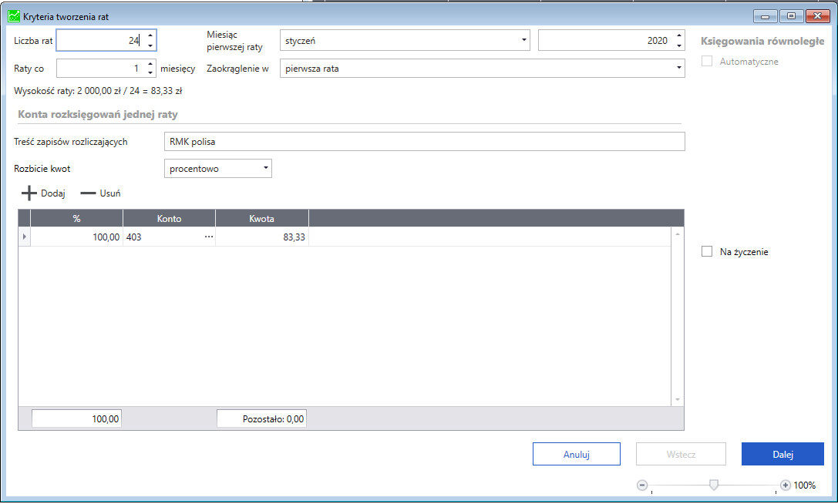Select the 100,00 percent cell
The image size is (838, 504).
76,237
